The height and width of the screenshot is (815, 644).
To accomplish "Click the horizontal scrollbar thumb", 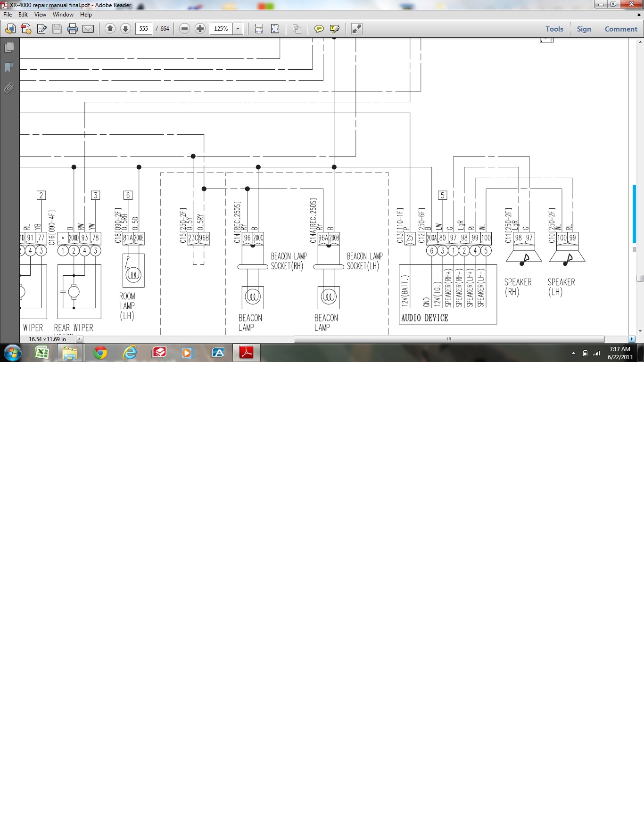I will [449, 339].
